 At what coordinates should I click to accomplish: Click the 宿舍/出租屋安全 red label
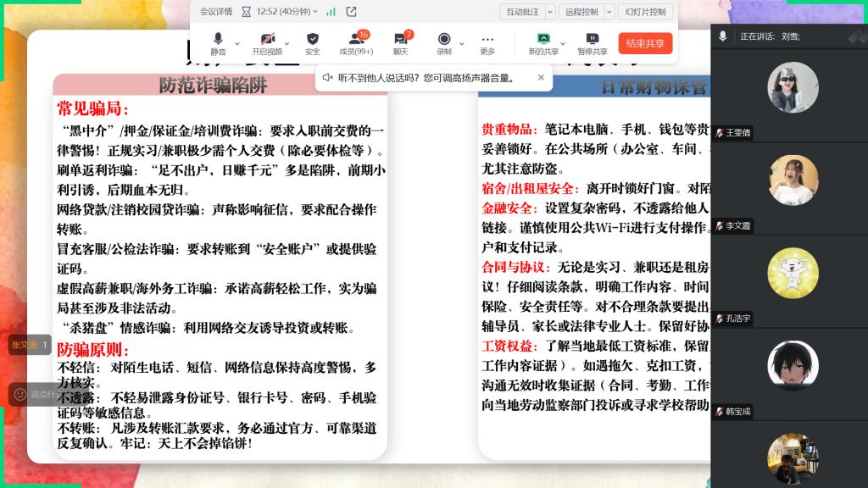click(x=531, y=188)
